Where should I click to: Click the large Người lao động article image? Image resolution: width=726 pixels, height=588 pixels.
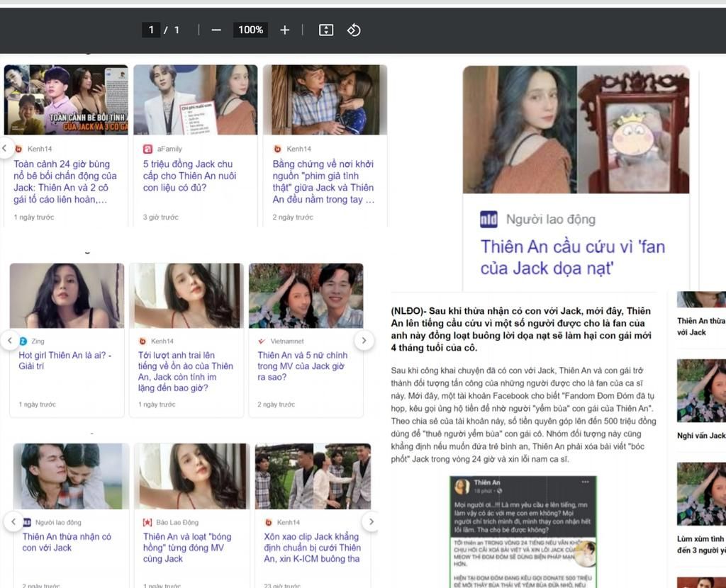(x=576, y=130)
